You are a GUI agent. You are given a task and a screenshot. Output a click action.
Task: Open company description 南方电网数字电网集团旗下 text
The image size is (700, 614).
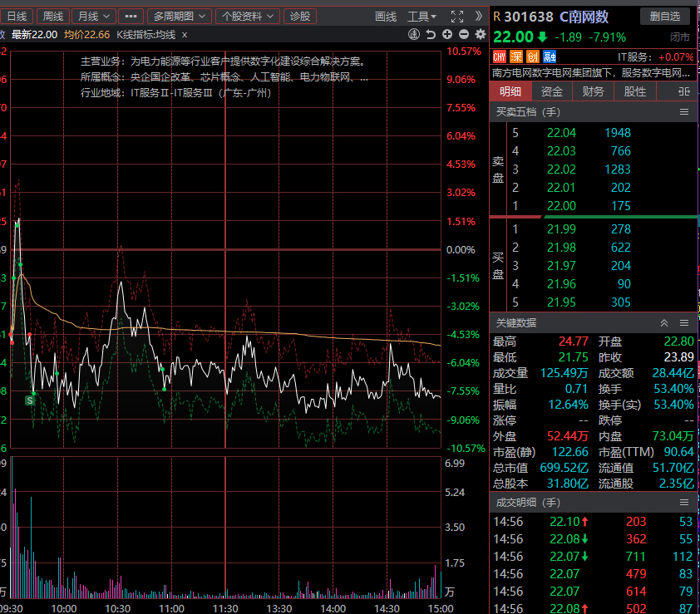tap(591, 73)
